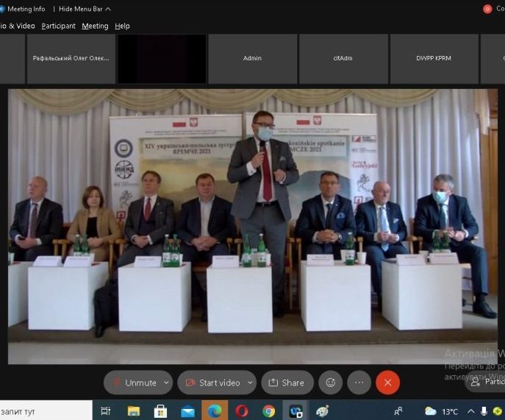Open the emoji reactions icon
The image size is (505, 420).
point(331,382)
